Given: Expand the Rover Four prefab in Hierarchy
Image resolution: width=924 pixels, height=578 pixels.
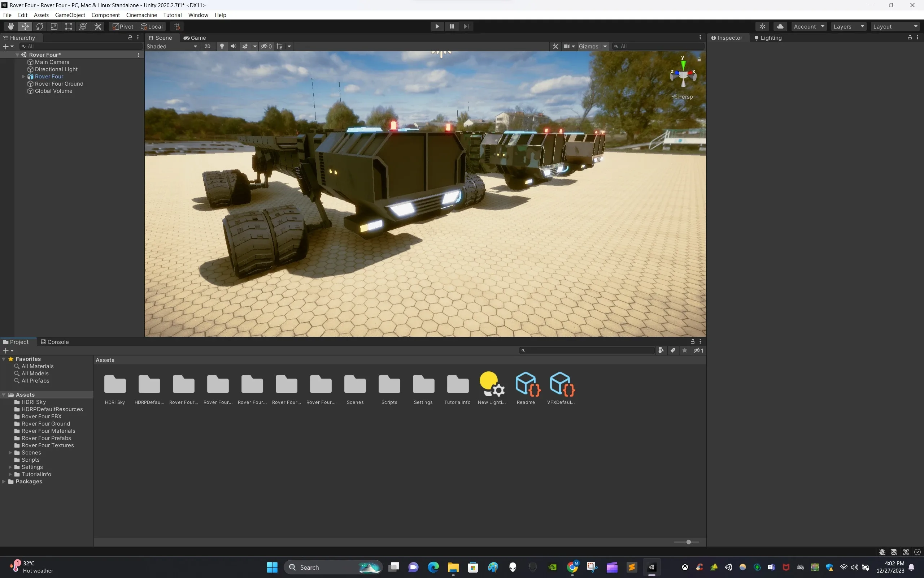Looking at the screenshot, I should tap(23, 77).
